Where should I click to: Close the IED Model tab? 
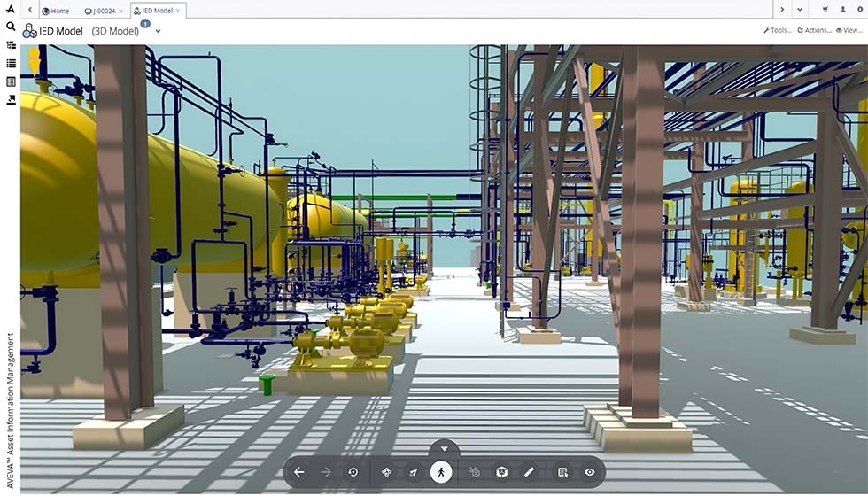[x=178, y=11]
